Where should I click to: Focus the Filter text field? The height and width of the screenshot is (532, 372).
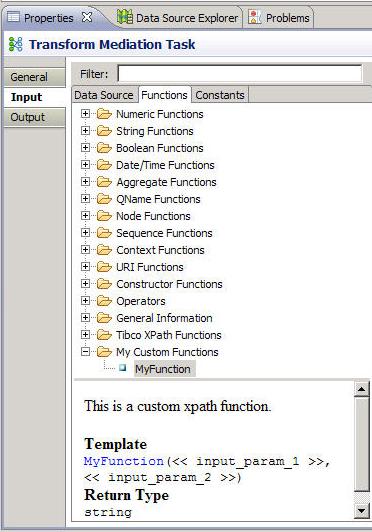point(240,73)
